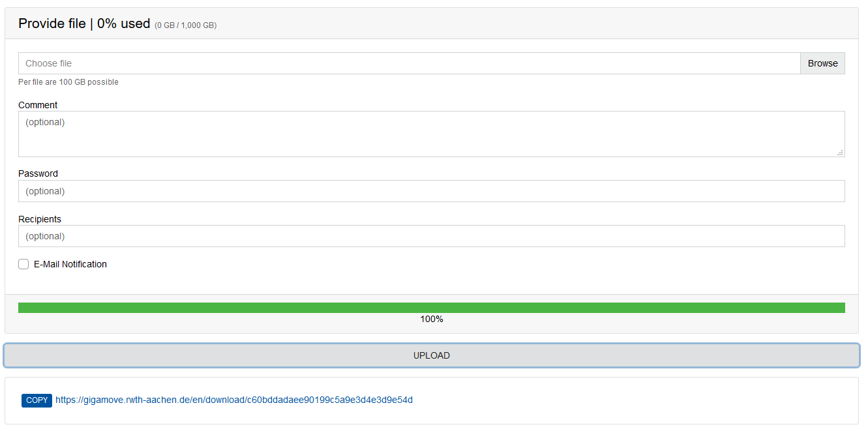Viewport: 868px width, 431px height.
Task: Click the 0 GB / 1,000 GB quota text
Action: pyautogui.click(x=185, y=25)
